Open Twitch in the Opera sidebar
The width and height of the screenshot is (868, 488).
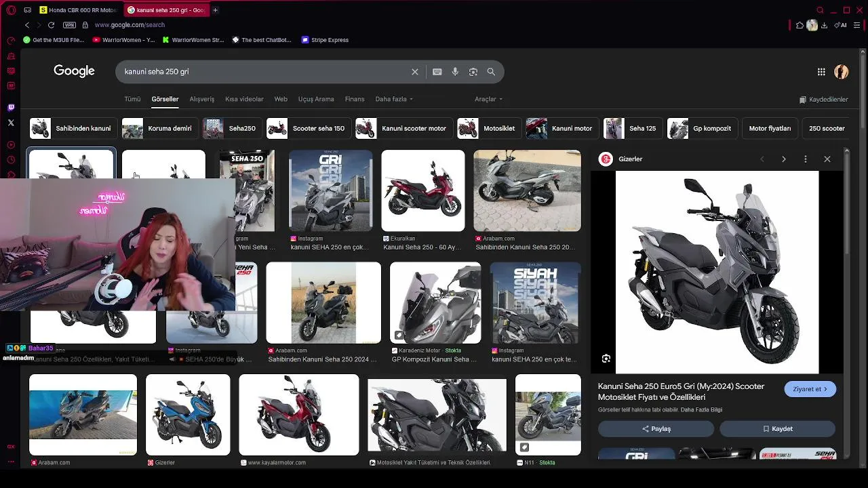(x=11, y=107)
